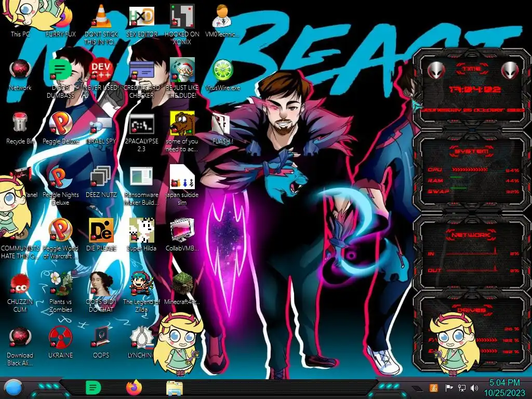The width and height of the screenshot is (532, 399).
Task: Click the TIME header in the widget
Action: pos(472,69)
